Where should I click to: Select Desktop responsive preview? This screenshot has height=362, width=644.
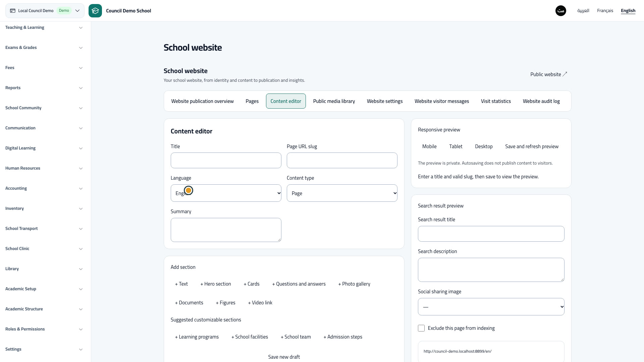click(x=484, y=146)
